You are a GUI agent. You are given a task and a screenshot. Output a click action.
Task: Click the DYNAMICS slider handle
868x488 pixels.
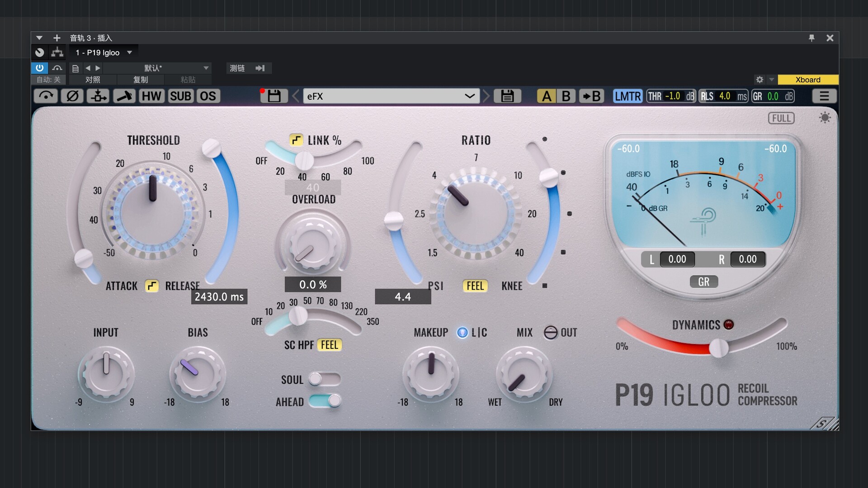coord(718,348)
